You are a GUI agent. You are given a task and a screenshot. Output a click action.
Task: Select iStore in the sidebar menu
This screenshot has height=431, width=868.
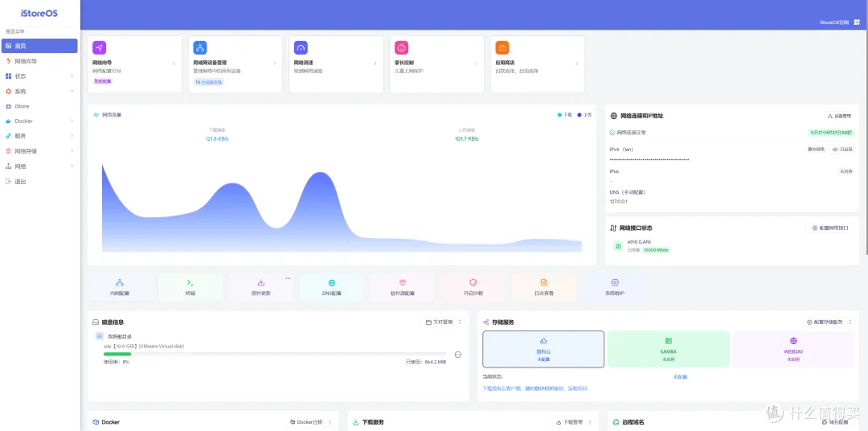pyautogui.click(x=22, y=106)
